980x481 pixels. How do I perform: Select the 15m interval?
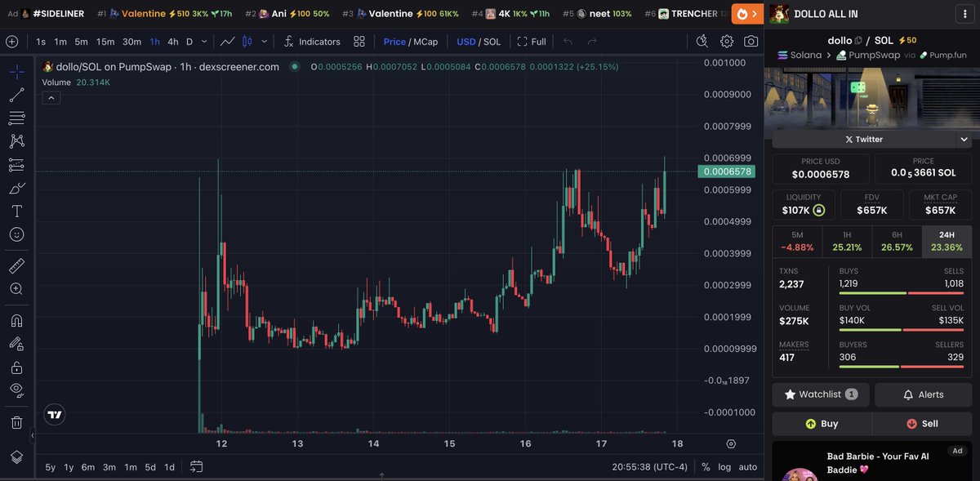tap(105, 42)
